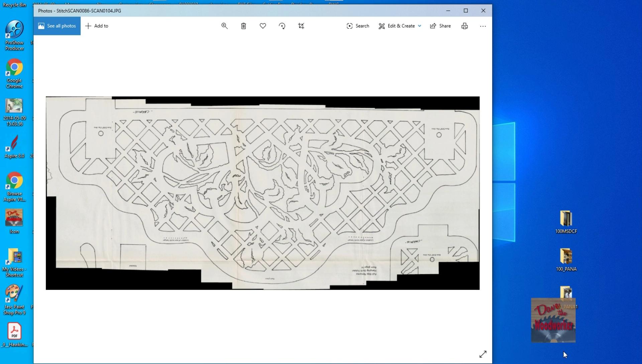Click the Share button

click(440, 26)
